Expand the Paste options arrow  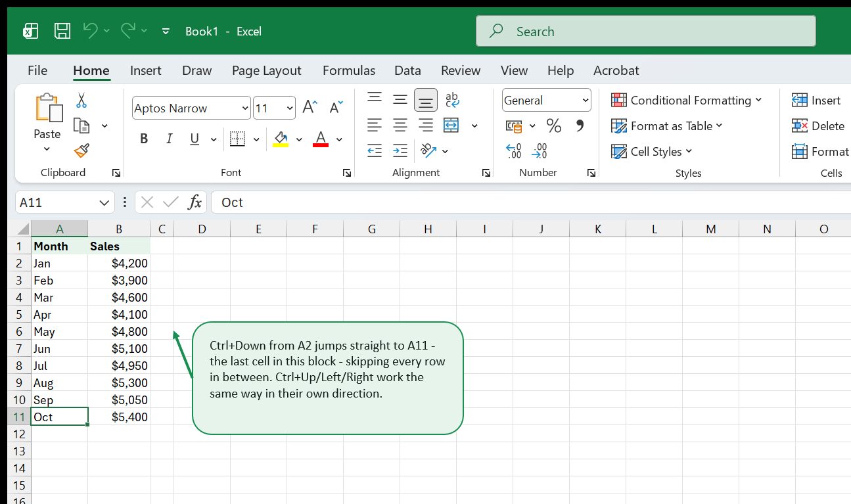coord(47,149)
